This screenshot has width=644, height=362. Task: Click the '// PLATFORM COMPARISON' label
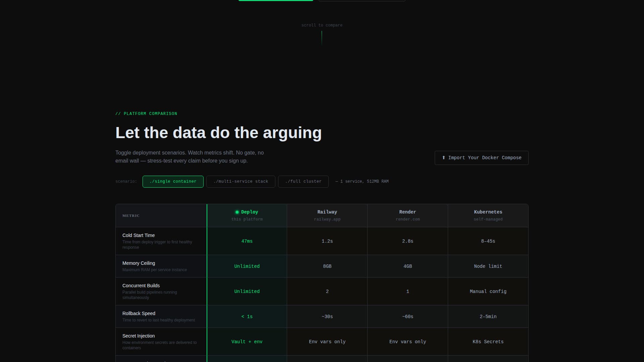pos(146,114)
